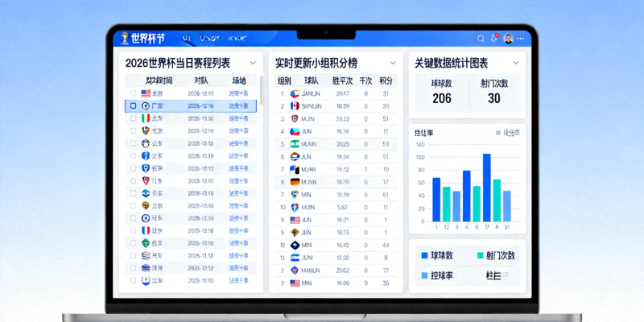Sort by the 场地 column header
This screenshot has height=322, width=644.
[238, 80]
